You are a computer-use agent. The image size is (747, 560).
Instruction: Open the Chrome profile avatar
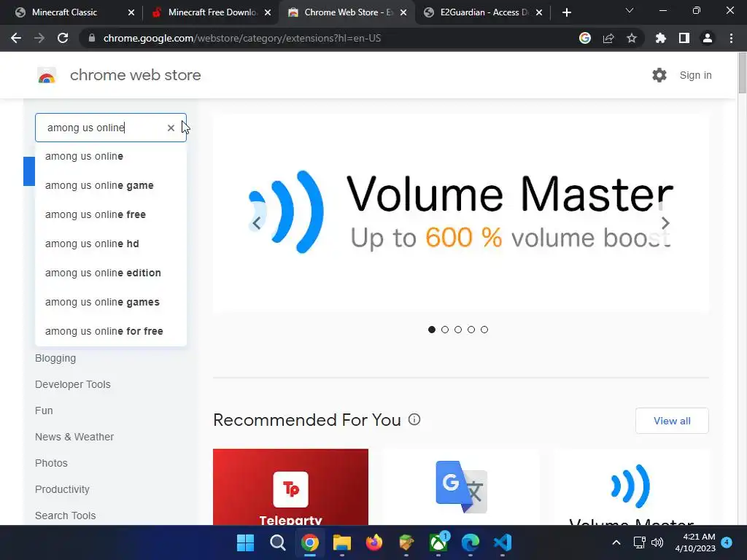click(708, 38)
